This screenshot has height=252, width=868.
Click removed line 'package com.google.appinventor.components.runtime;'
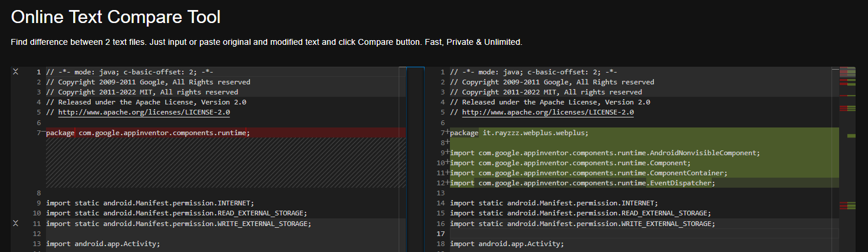pyautogui.click(x=226, y=133)
